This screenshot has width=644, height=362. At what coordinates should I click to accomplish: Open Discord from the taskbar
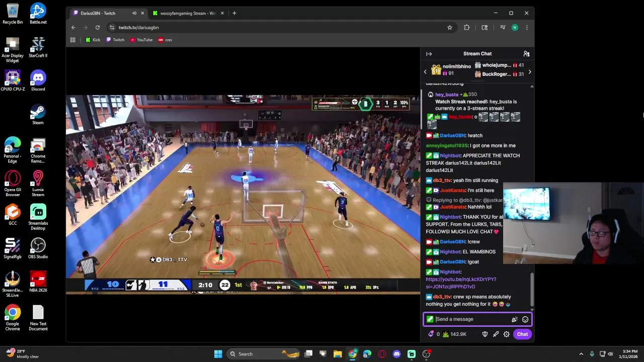(x=397, y=354)
